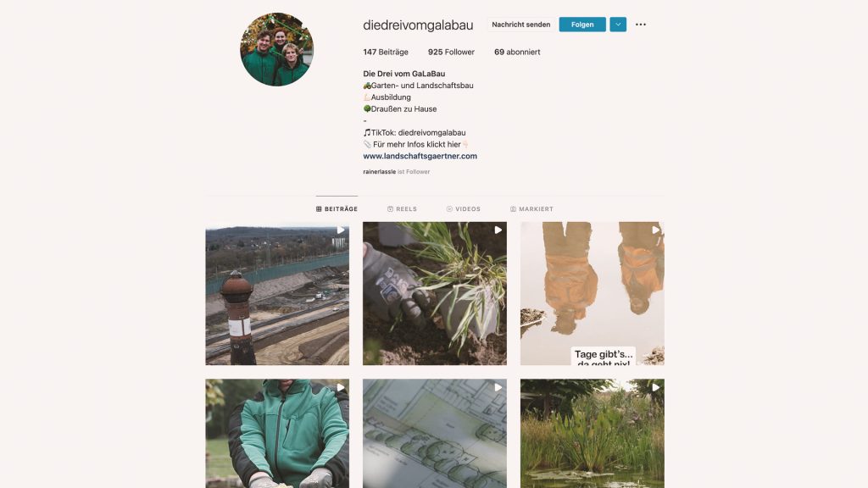Click the Nachricht senden button
Screen dimensions: 868x488
pos(521,25)
